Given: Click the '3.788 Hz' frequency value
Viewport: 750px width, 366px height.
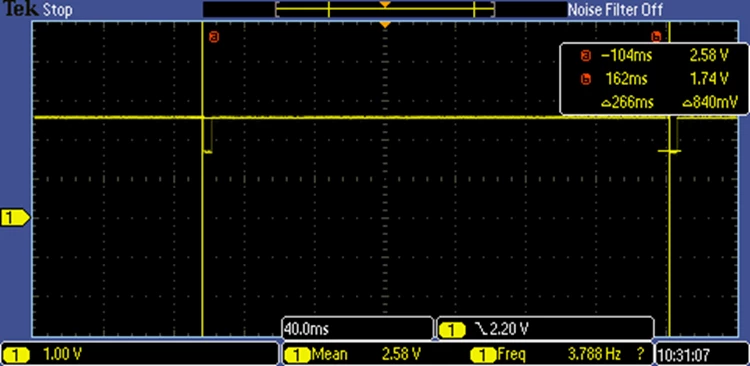Looking at the screenshot, I should (594, 355).
